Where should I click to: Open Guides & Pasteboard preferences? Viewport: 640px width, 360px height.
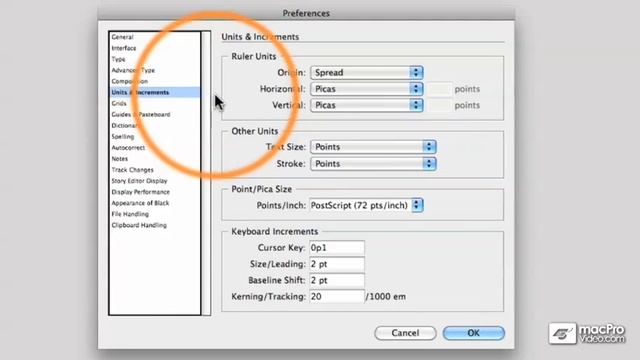coord(155,114)
